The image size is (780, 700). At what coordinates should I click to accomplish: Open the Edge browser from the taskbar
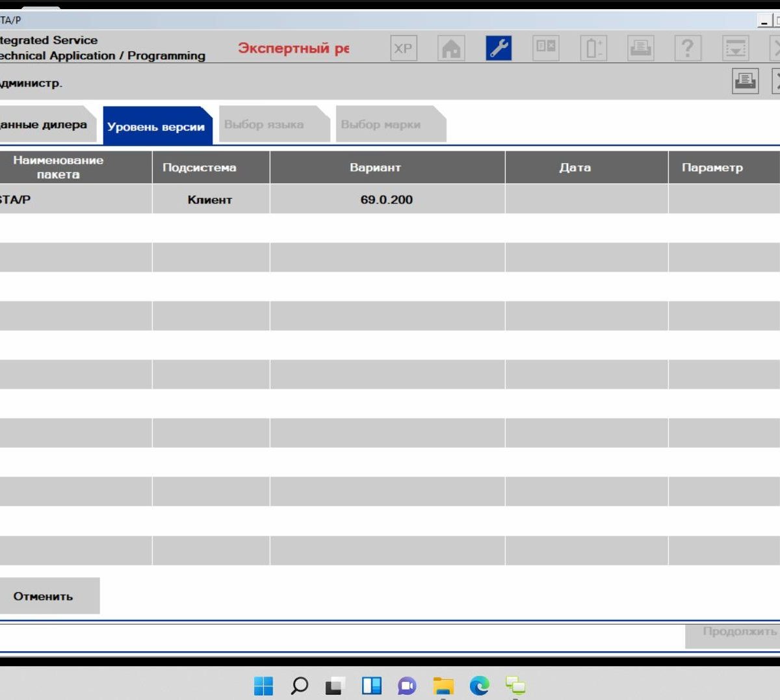480,686
